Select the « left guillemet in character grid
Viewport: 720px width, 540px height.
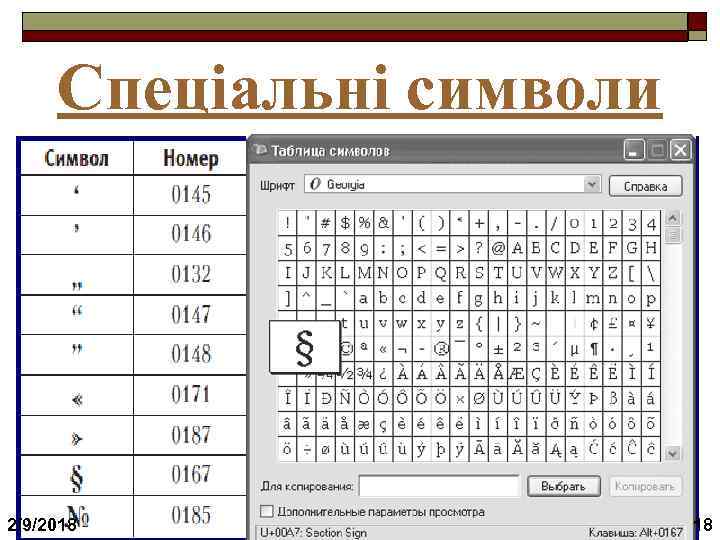(x=383, y=349)
